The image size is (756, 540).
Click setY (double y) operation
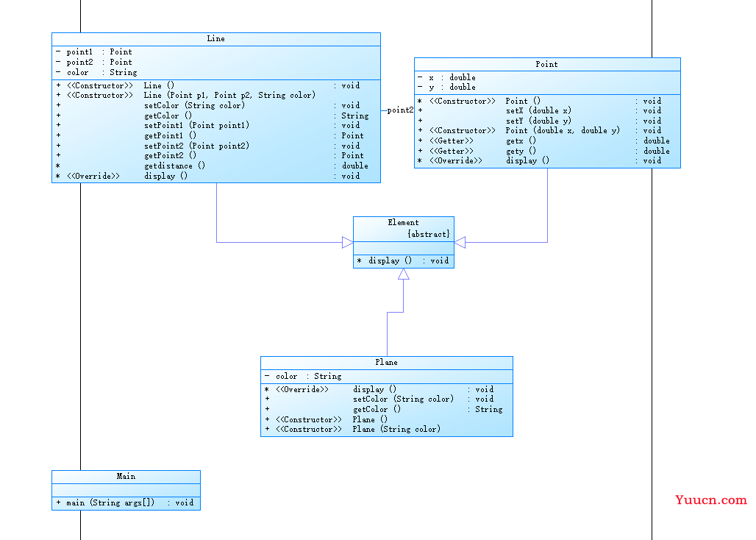point(539,121)
